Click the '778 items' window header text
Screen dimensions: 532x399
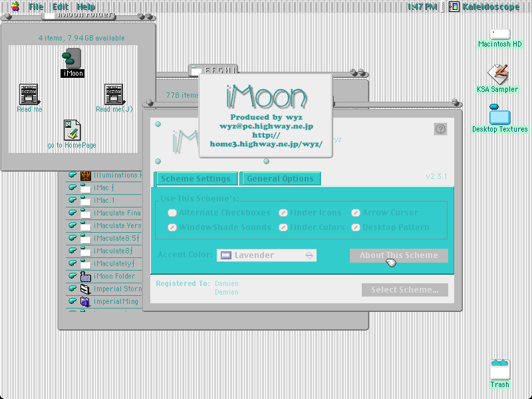click(182, 95)
